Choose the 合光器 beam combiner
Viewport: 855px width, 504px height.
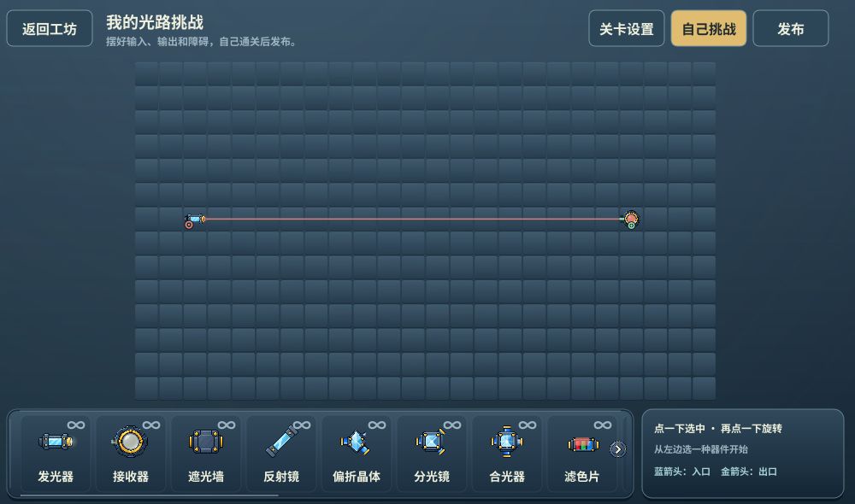click(x=506, y=454)
